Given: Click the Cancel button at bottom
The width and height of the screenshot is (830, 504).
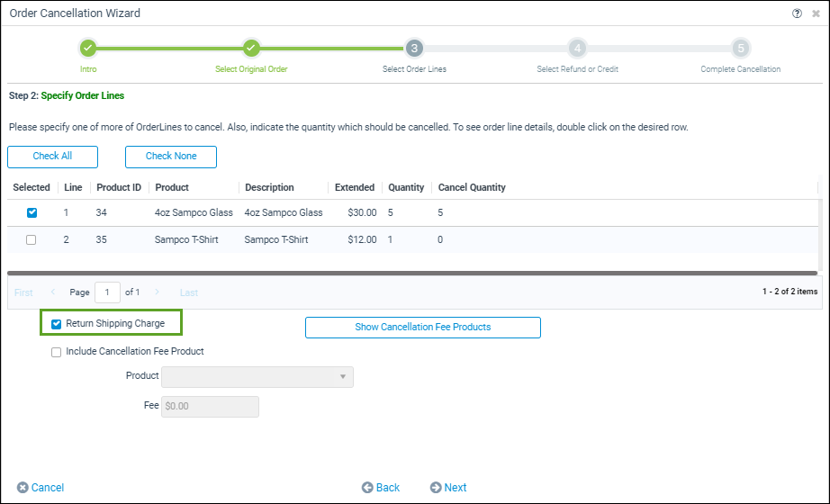Looking at the screenshot, I should click(41, 488).
